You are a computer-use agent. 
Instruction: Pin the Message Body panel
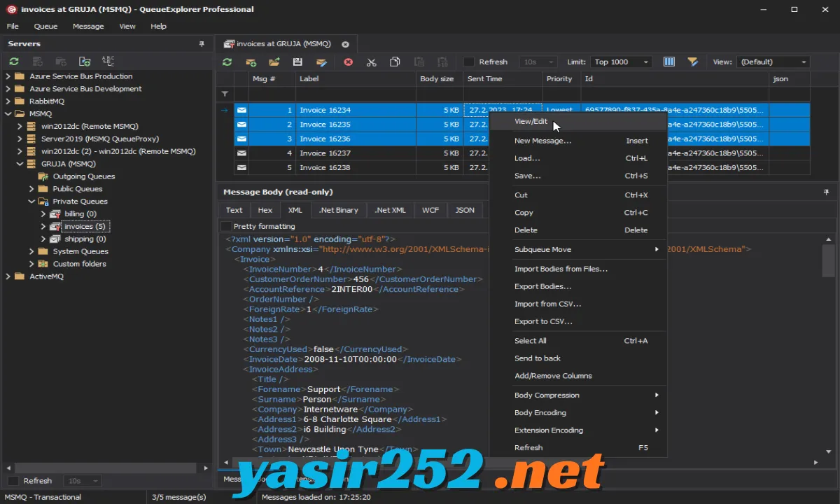click(x=827, y=191)
